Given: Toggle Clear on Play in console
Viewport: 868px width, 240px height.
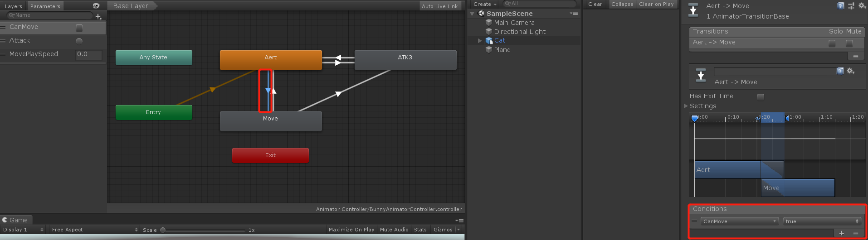Looking at the screenshot, I should tap(656, 4).
